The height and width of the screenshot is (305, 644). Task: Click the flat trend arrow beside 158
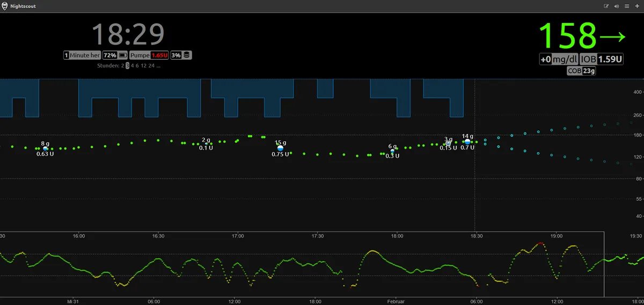click(x=613, y=37)
